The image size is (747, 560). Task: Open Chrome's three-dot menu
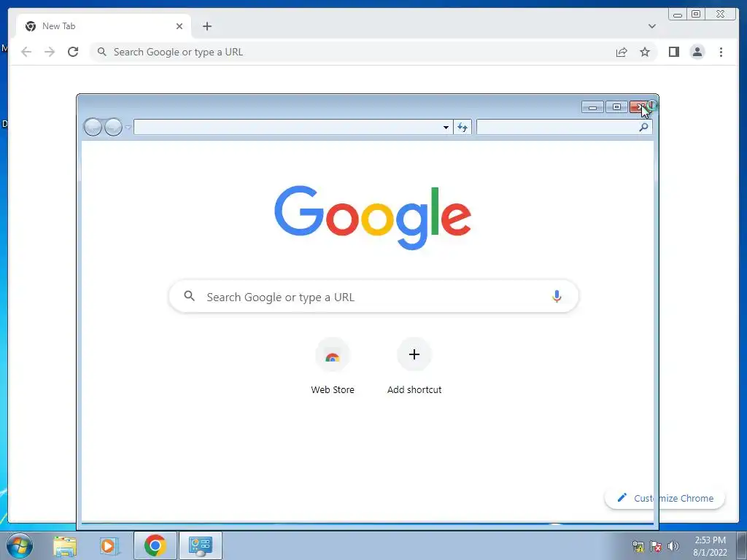click(721, 52)
